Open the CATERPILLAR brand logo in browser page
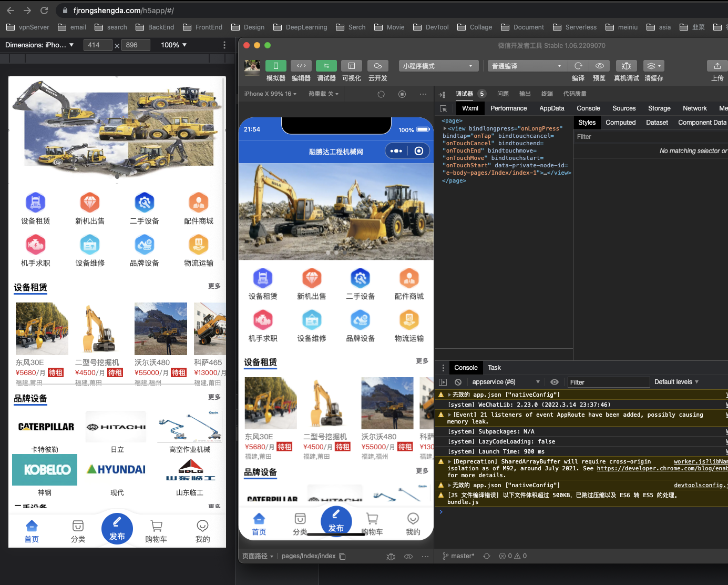728x585 pixels. click(46, 427)
